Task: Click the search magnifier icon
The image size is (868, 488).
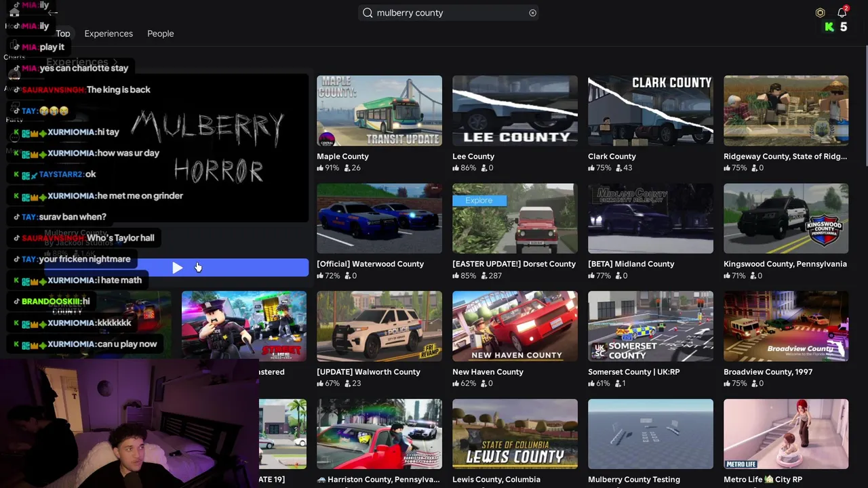Action: [x=368, y=13]
